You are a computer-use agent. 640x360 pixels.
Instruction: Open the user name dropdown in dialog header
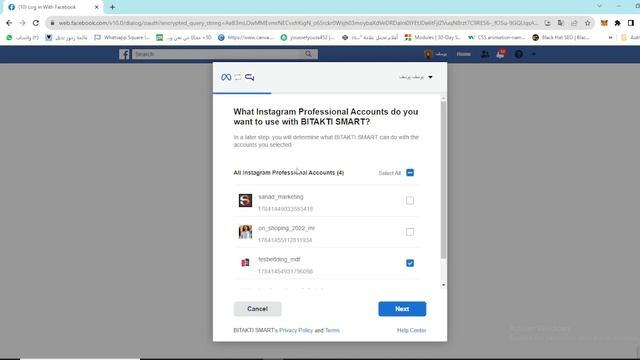[x=416, y=77]
